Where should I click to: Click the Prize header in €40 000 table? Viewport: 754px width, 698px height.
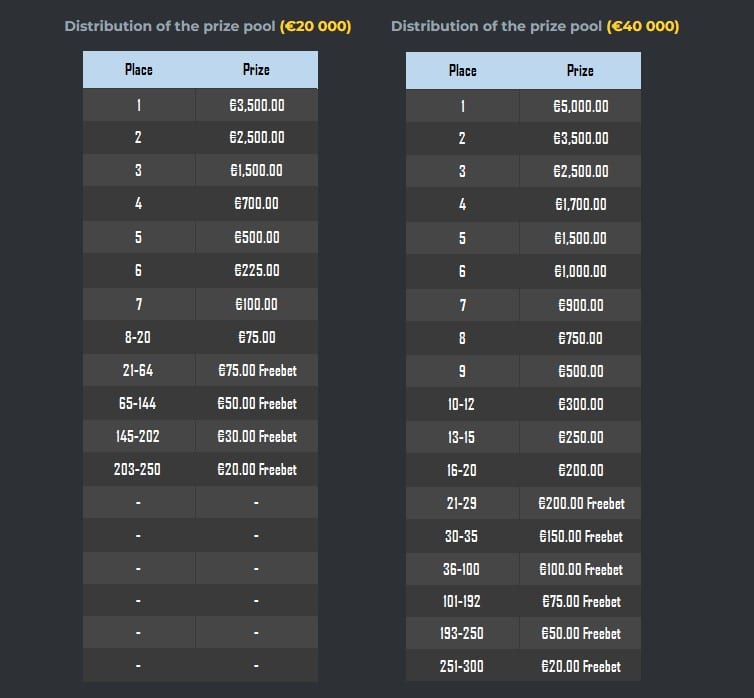click(x=580, y=71)
